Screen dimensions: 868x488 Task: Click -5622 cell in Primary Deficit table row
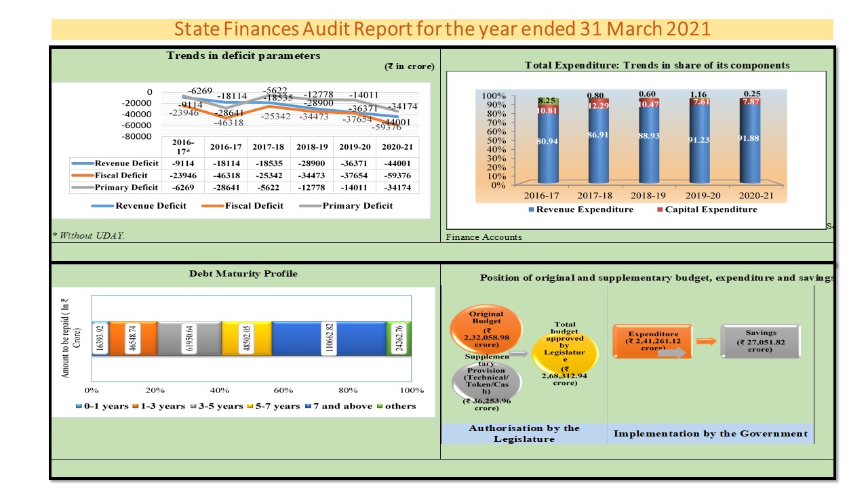(269, 187)
